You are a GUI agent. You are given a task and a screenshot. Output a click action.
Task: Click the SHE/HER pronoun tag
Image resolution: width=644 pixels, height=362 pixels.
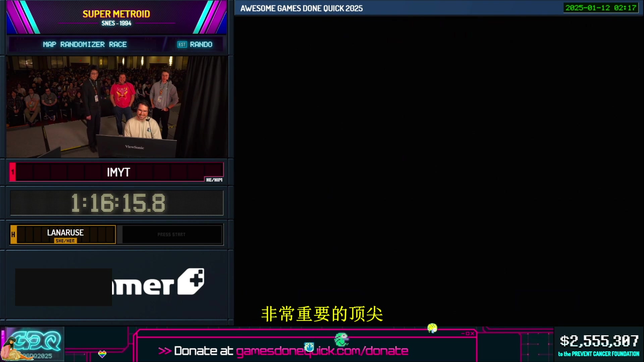click(x=65, y=241)
